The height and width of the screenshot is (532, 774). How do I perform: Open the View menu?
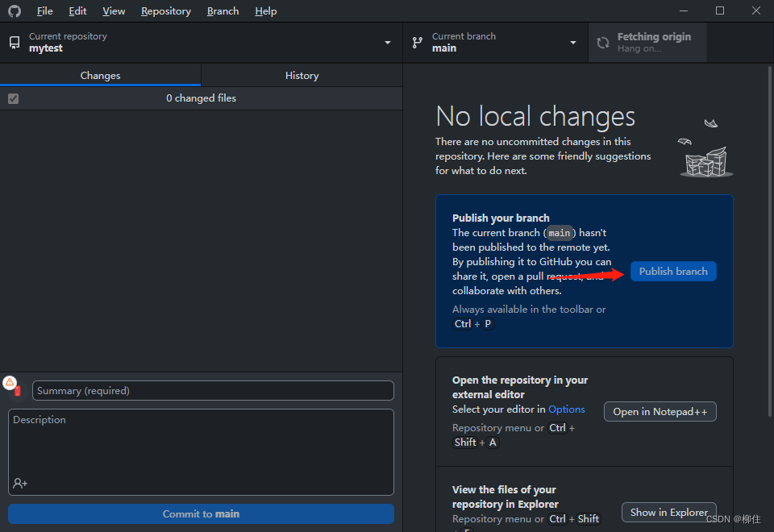[114, 10]
